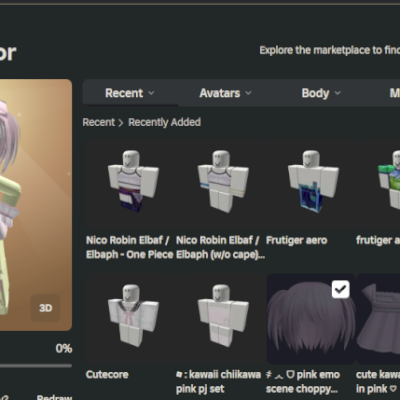Viewport: 400px width, 400px height.
Task: Select the cute kawaii pink dress thumbnail
Action: [378, 318]
